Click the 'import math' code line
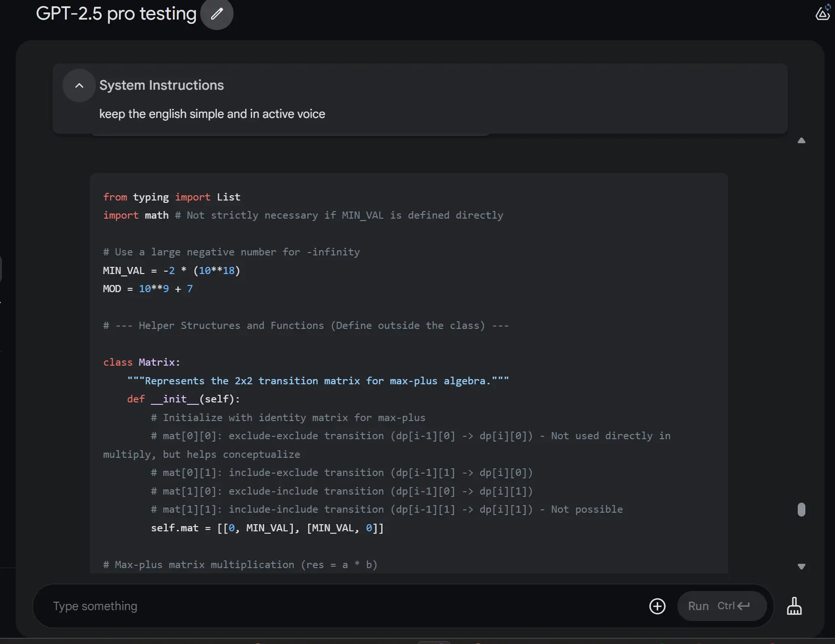This screenshot has height=644, width=835. pyautogui.click(x=303, y=215)
